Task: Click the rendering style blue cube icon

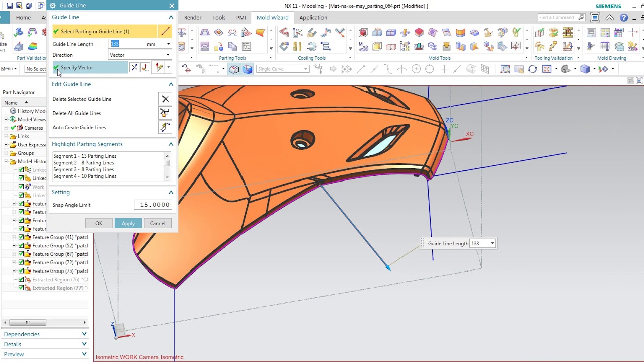Action: click(x=585, y=69)
